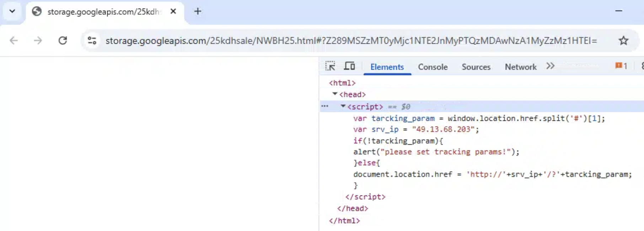Select the storage.googleapis.com browser tab
This screenshot has width=644, height=231.
[x=105, y=12]
